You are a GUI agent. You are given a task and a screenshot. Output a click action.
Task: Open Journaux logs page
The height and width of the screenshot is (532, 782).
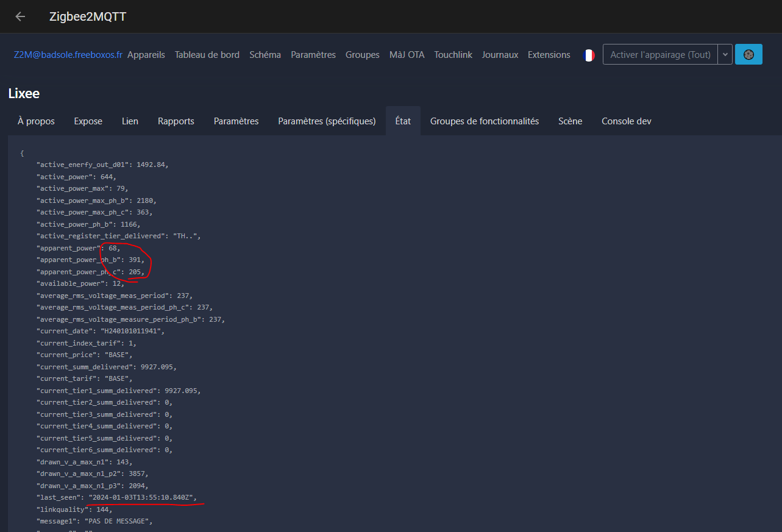[x=500, y=54]
